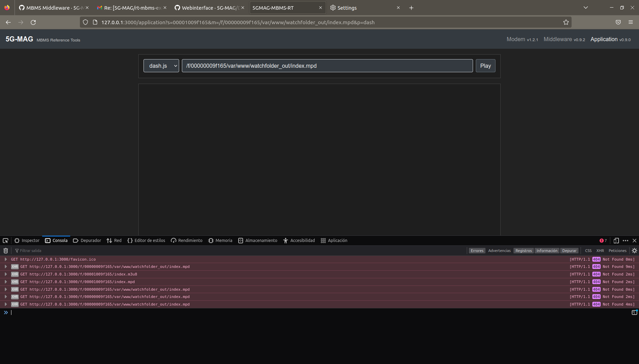Reload the page
Viewport: 639px width, 364px height.
33,22
